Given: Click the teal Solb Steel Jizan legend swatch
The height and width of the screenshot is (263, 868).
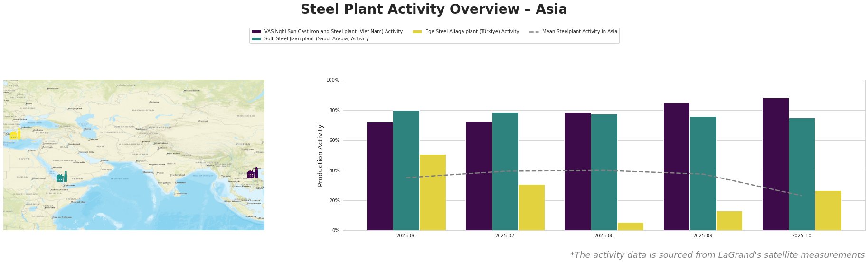Looking at the screenshot, I should [256, 39].
